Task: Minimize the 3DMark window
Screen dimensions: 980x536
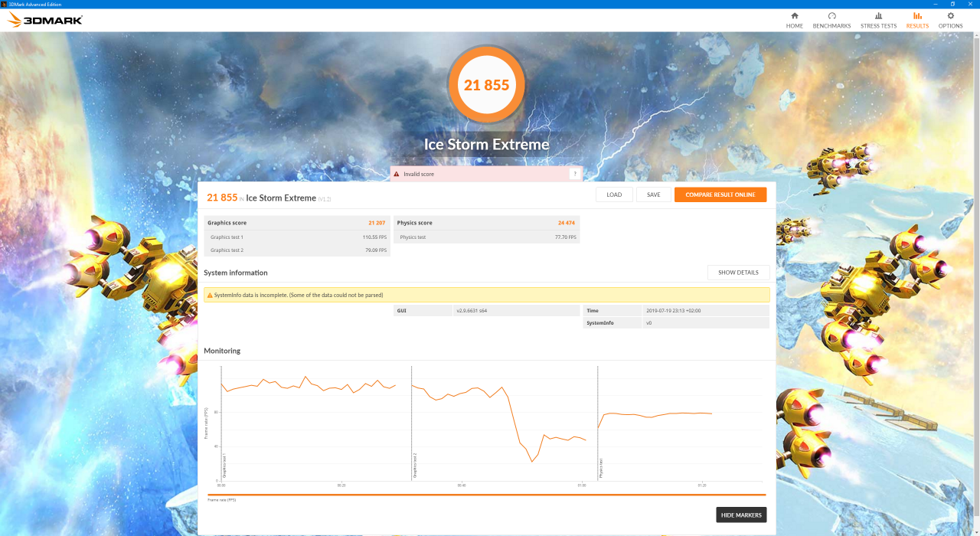Action: 934,4
